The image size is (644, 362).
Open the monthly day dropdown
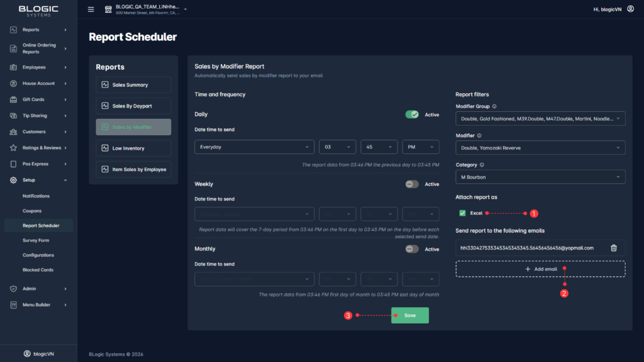[254, 279]
